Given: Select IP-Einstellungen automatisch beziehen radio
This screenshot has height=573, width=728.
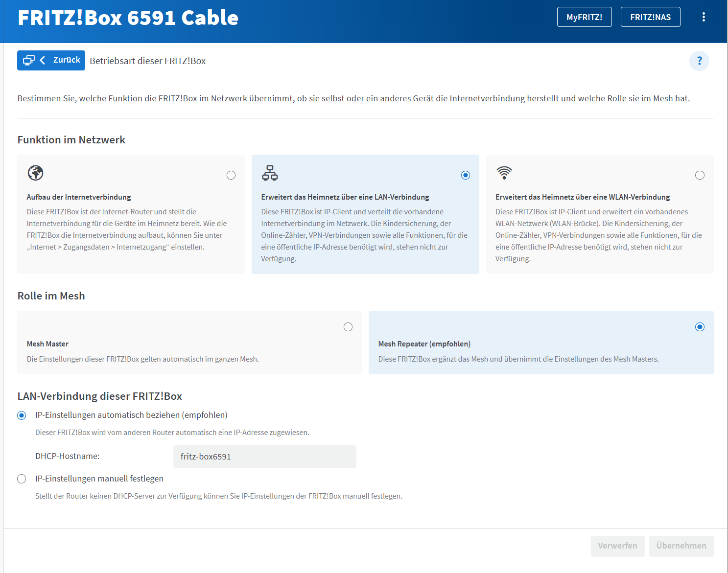Looking at the screenshot, I should [22, 415].
